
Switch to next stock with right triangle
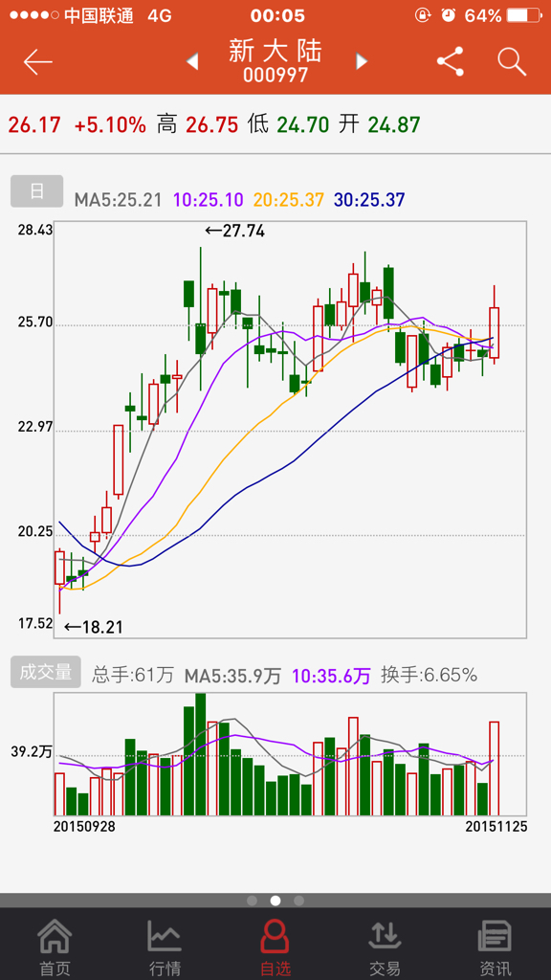tap(361, 61)
